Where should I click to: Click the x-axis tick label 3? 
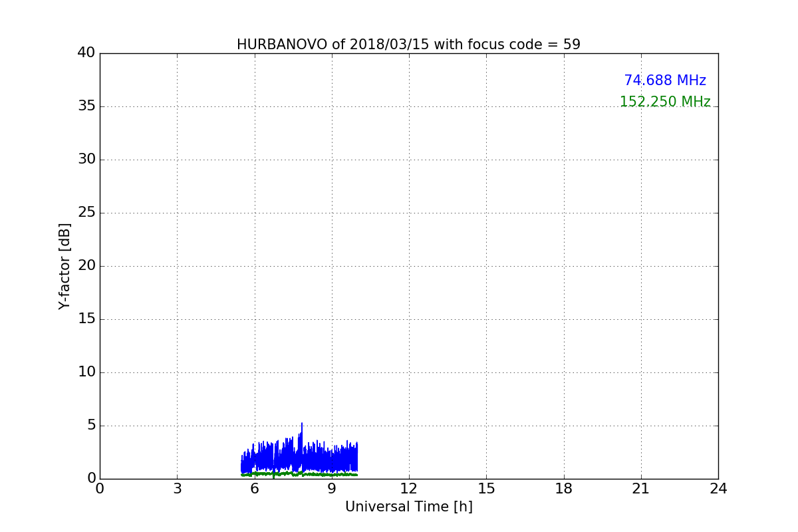coord(177,489)
